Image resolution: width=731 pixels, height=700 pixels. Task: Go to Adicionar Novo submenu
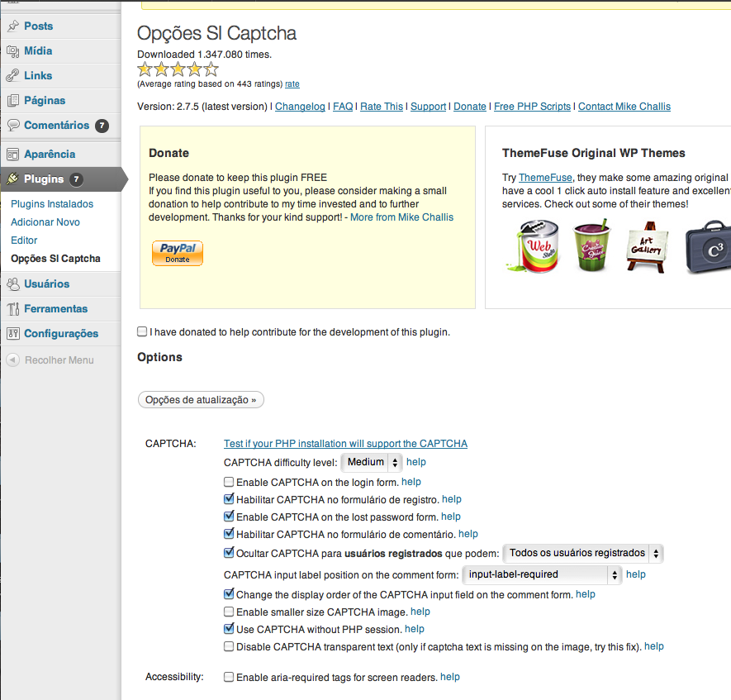[45, 222]
